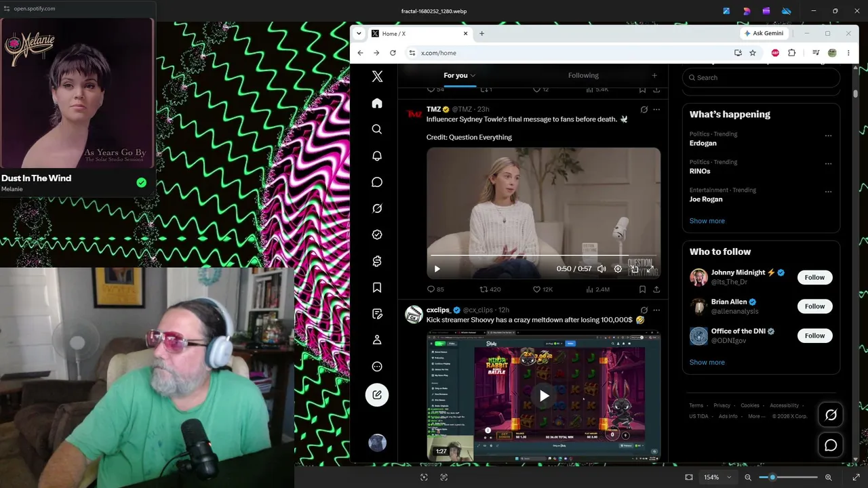Toggle fit-to-window icon in Photos bottom bar

point(689,477)
